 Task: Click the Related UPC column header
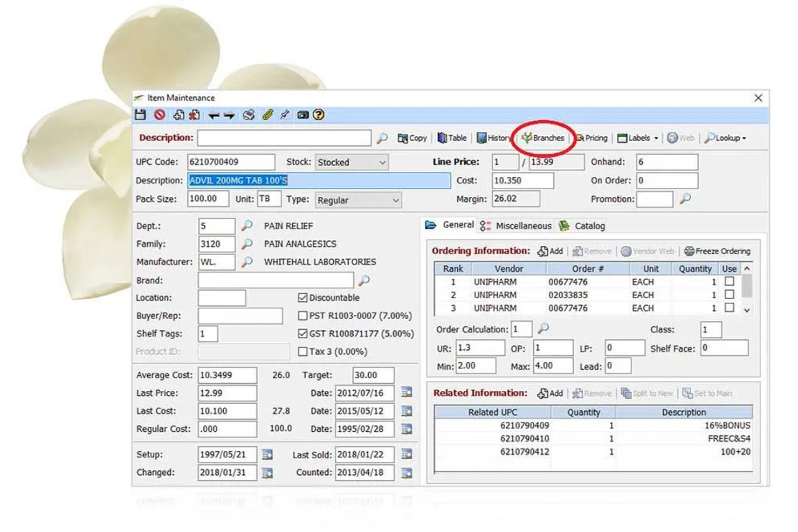tap(492, 412)
